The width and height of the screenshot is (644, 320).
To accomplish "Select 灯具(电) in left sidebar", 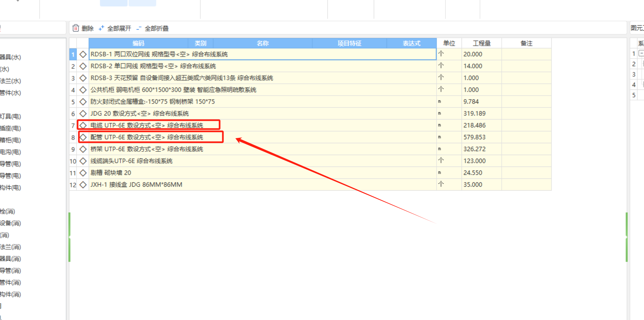I will coord(10,117).
